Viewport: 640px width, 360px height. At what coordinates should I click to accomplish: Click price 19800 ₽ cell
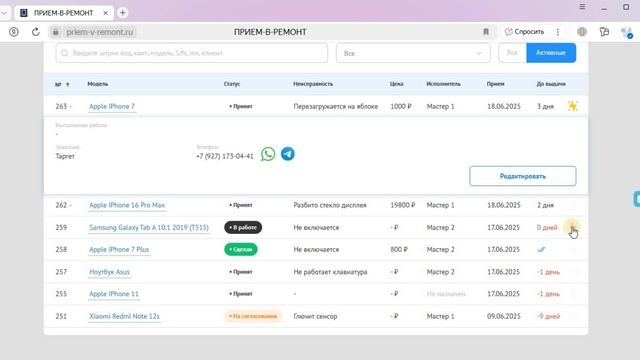click(402, 205)
